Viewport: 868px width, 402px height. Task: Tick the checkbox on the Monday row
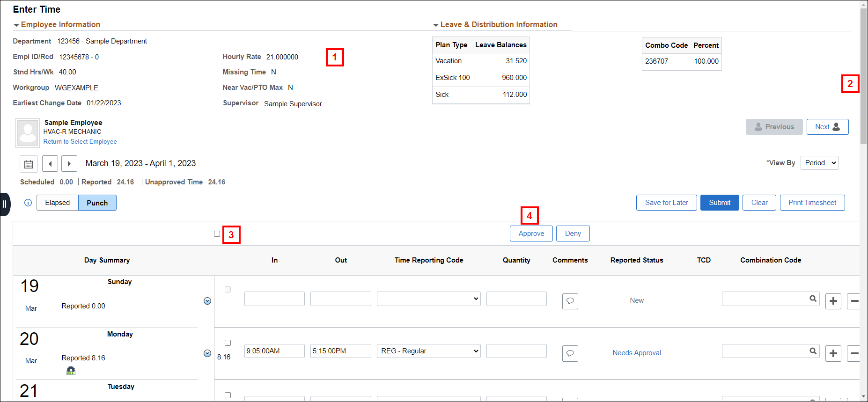228,343
